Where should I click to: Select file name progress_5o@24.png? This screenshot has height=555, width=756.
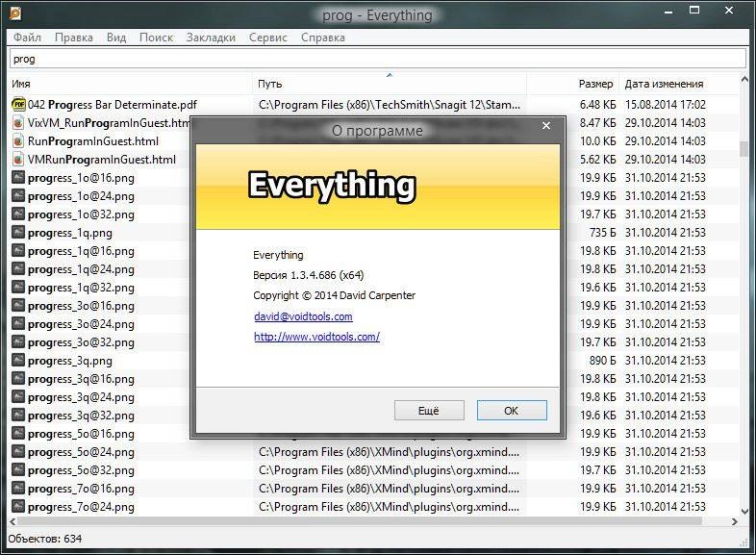[81, 452]
